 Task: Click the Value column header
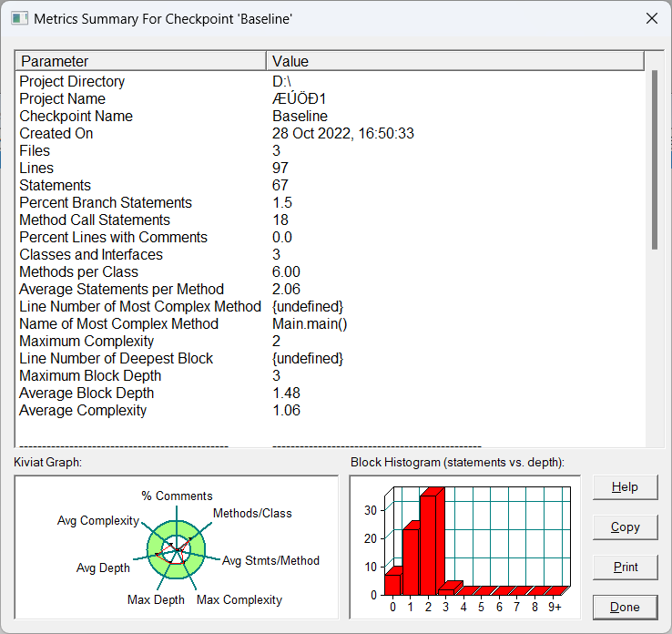(454, 61)
